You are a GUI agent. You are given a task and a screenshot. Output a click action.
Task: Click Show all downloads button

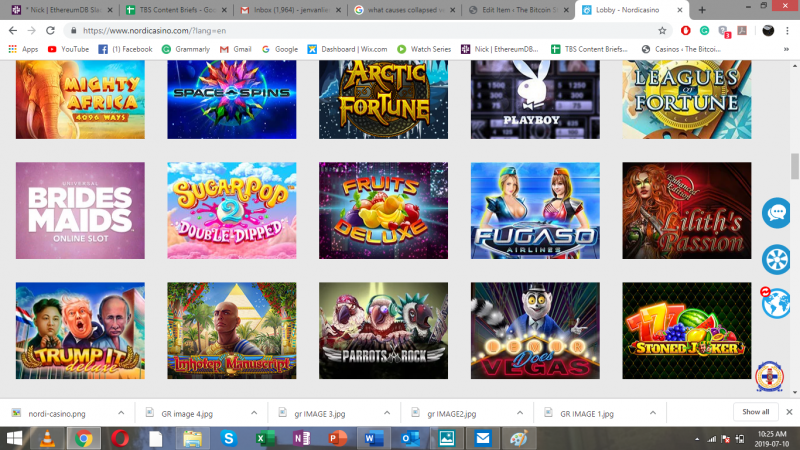[756, 412]
